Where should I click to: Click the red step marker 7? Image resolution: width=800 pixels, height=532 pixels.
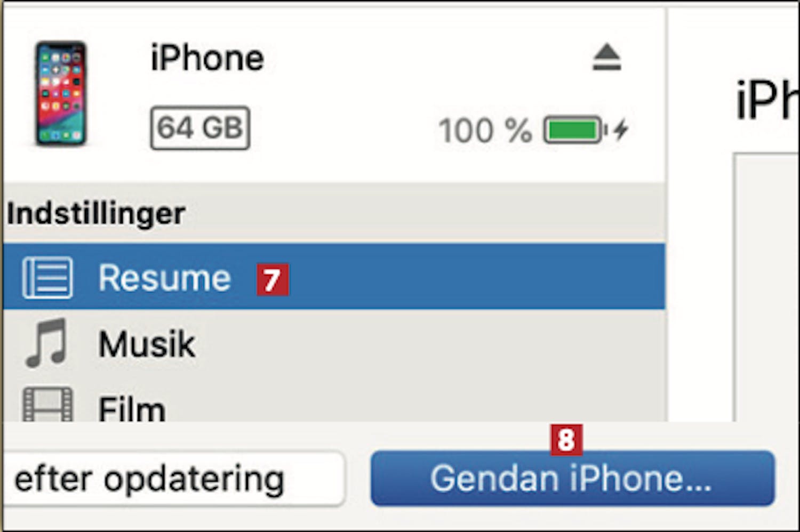(273, 279)
